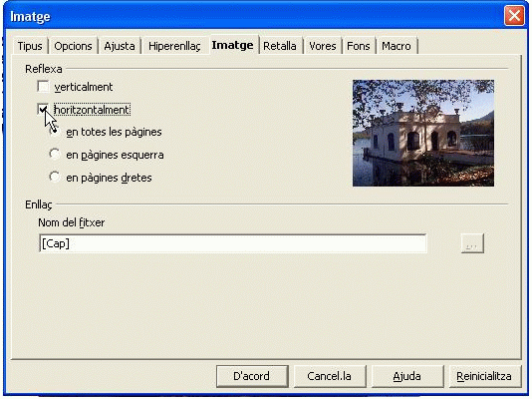Click the Nom del fitxer field

[x=233, y=243]
